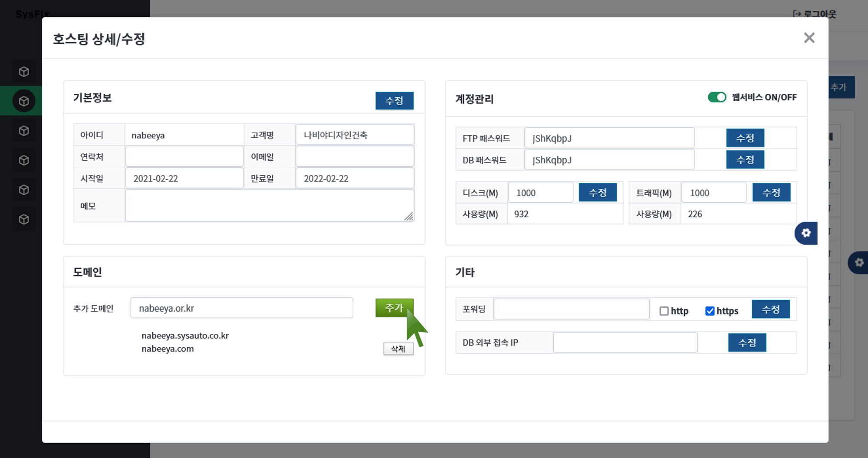Focus the 추가 도메인 input field
Viewport: 868px width, 458px height.
pos(242,308)
